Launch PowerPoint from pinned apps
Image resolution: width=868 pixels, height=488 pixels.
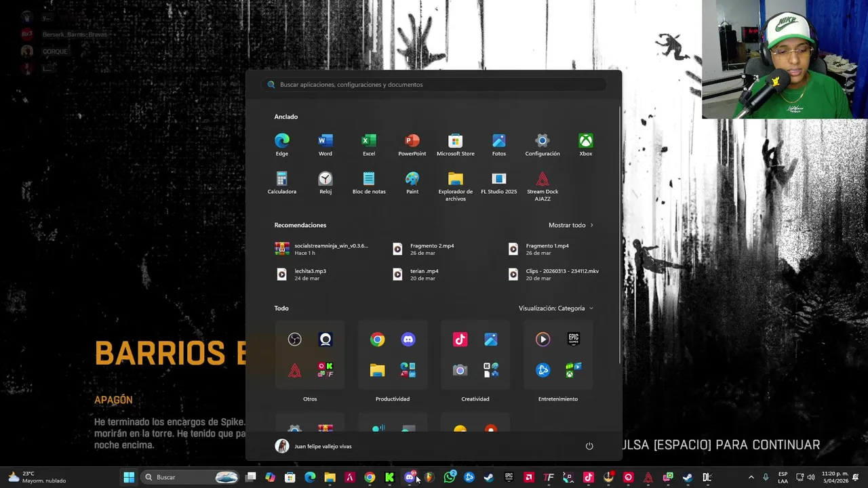(412, 144)
